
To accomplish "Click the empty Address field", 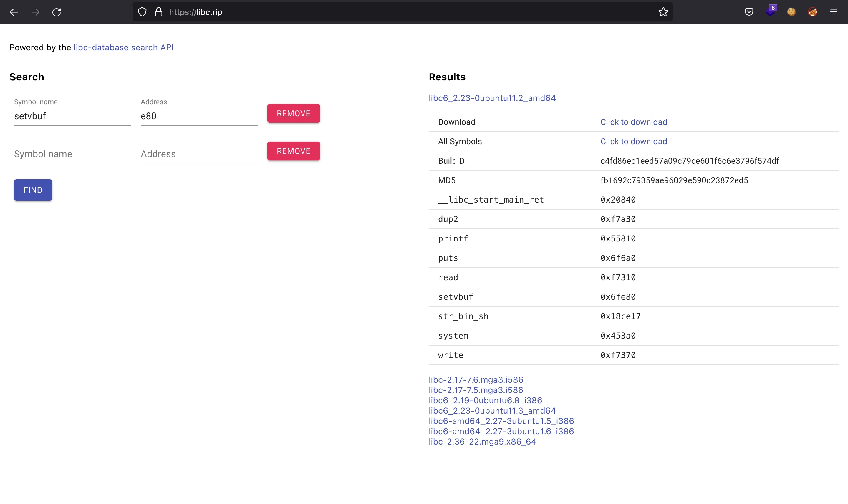I will pyautogui.click(x=199, y=154).
